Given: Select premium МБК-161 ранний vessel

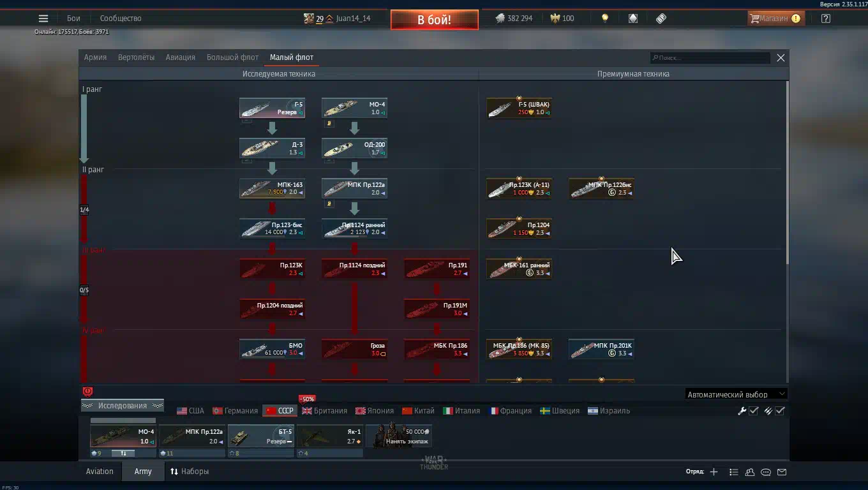Looking at the screenshot, I should [519, 269].
